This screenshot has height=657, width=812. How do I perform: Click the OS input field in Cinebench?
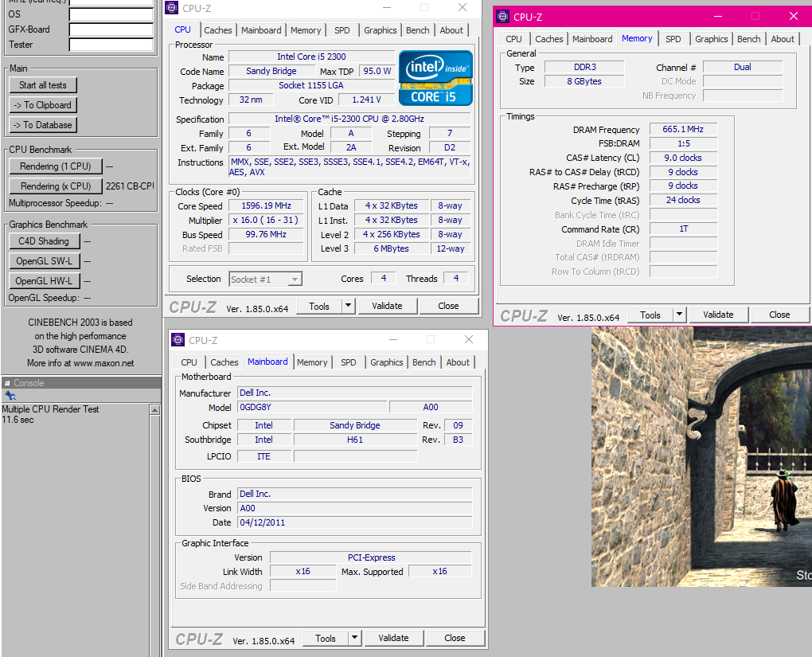(x=111, y=14)
